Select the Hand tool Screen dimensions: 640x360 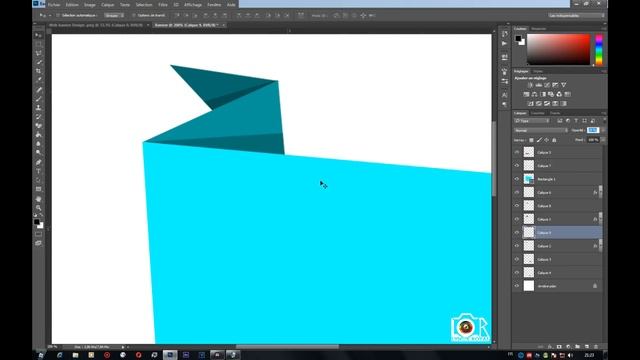pos(38,199)
